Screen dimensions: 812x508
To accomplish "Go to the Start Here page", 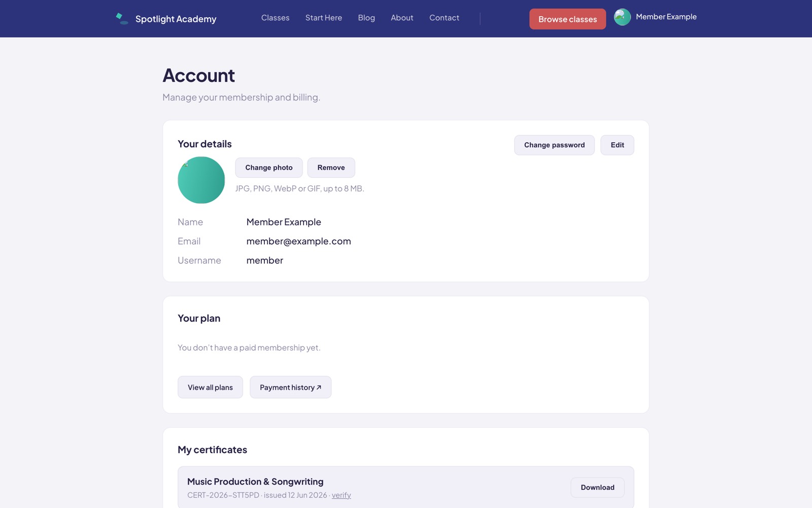I will [x=324, y=18].
